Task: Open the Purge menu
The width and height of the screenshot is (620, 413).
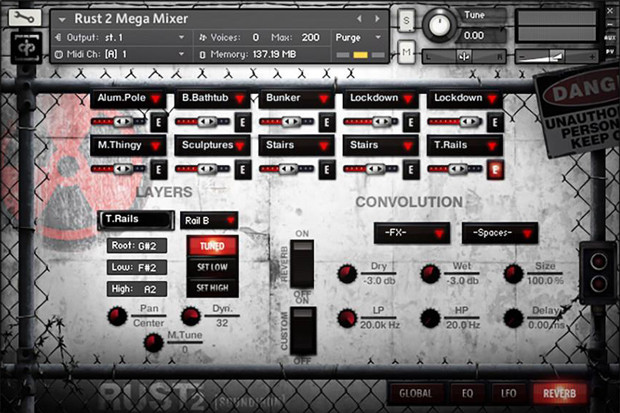Action: click(358, 38)
